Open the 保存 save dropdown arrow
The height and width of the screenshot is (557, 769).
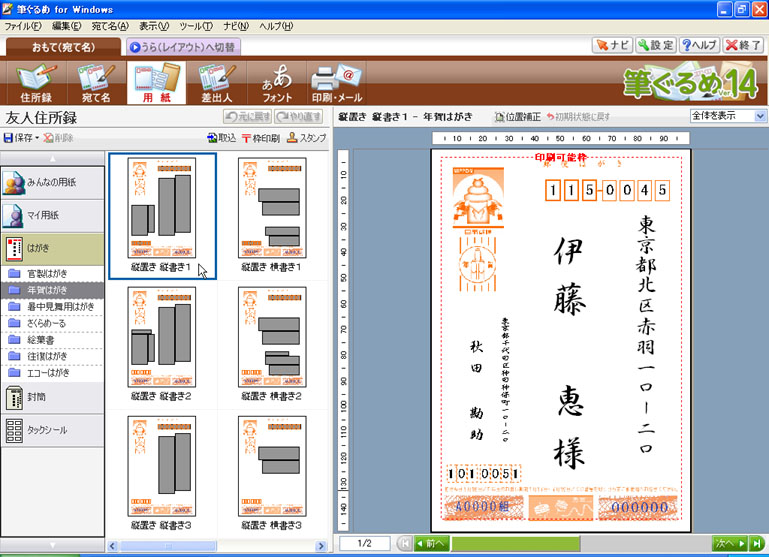(x=37, y=138)
